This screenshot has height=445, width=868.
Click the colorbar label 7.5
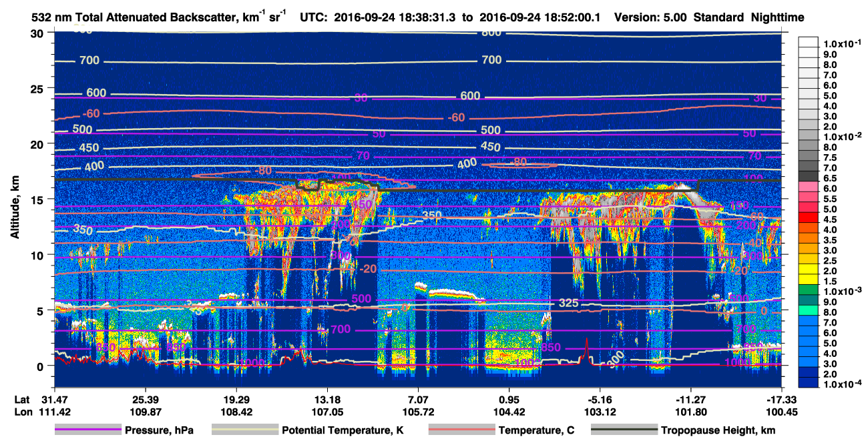pyautogui.click(x=830, y=157)
